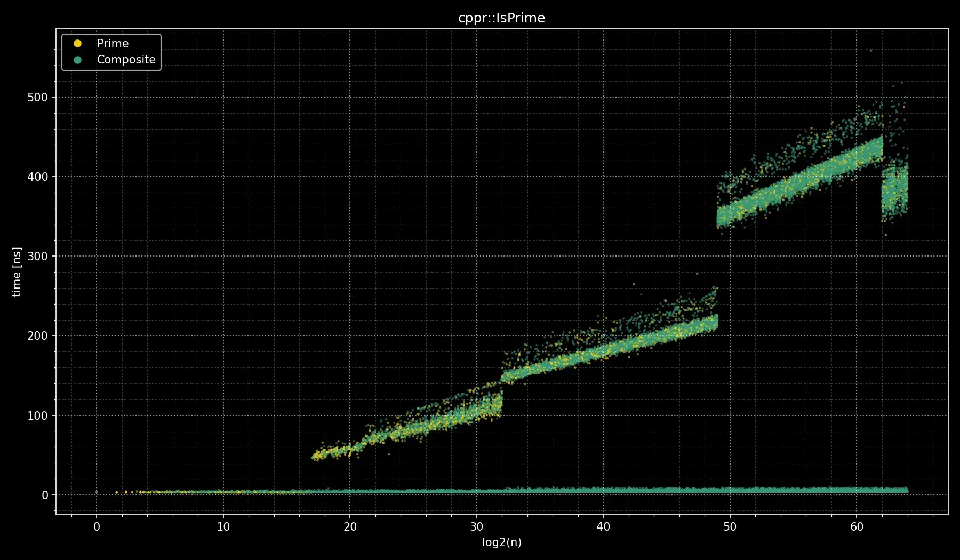Select the y-axis tick label 100

37,415
